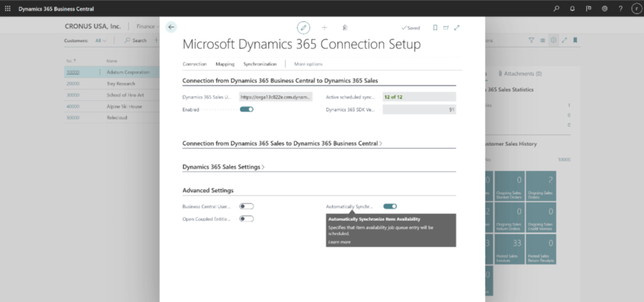Open the Ongoing Sales Orders tile
Image resolution: width=644 pixels, height=302 pixels.
tap(541, 186)
